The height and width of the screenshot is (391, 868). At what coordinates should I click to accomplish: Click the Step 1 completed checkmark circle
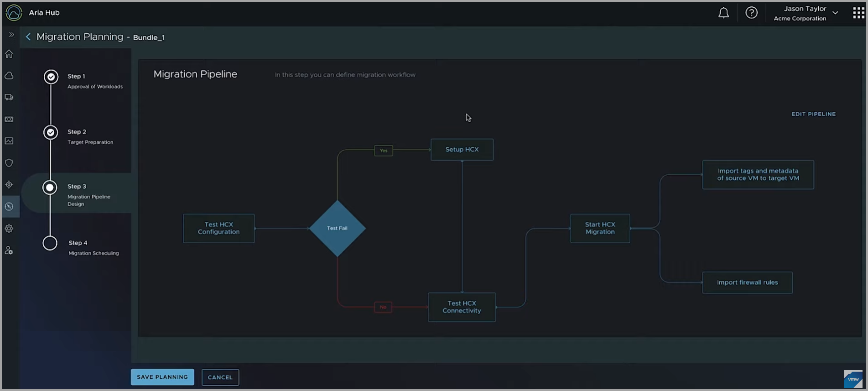pos(51,77)
